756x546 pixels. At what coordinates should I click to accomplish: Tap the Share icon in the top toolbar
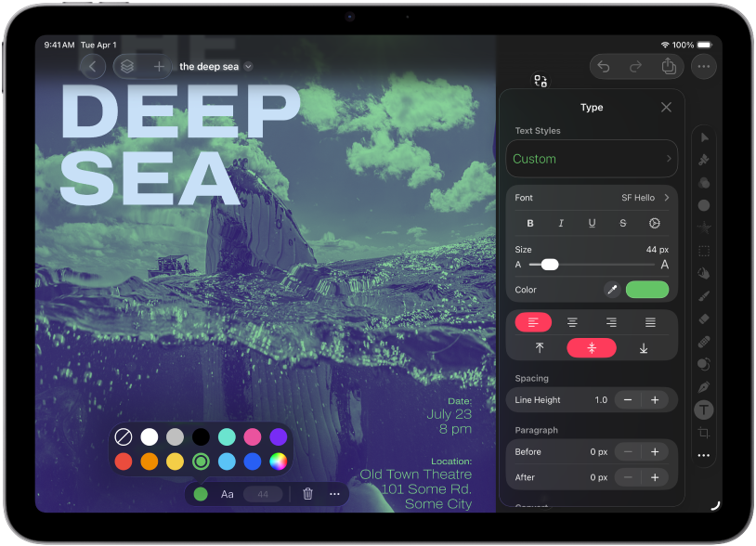pyautogui.click(x=668, y=66)
